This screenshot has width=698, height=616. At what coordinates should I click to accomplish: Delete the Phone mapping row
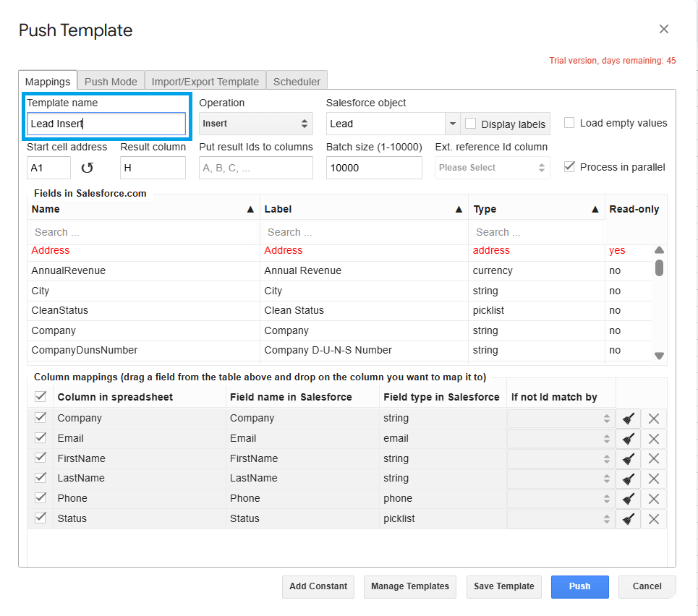(653, 499)
